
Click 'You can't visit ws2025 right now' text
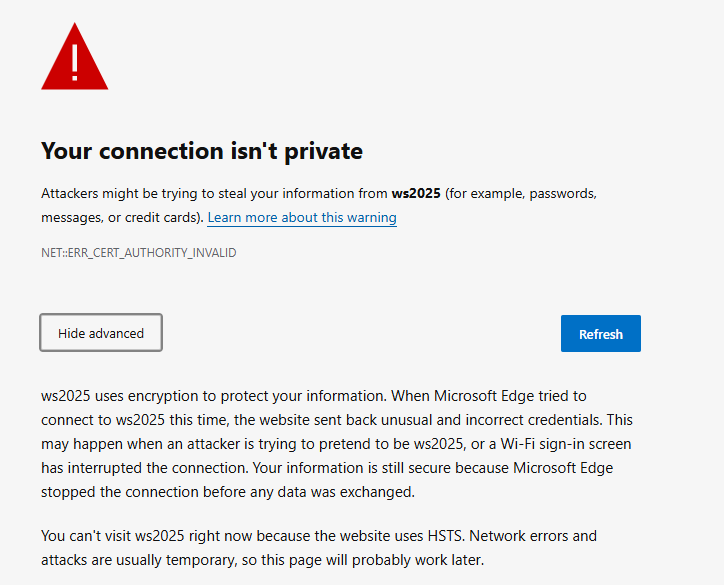click(x=146, y=536)
